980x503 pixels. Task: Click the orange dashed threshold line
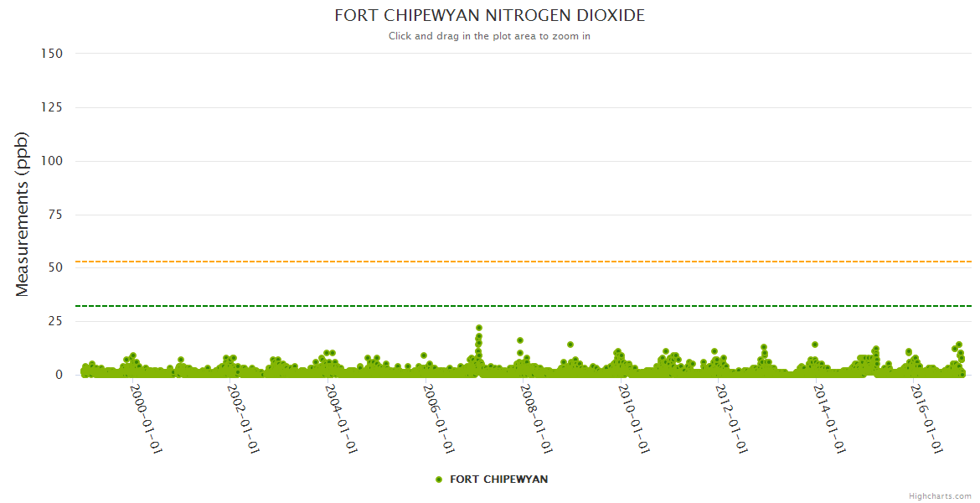[x=503, y=262]
